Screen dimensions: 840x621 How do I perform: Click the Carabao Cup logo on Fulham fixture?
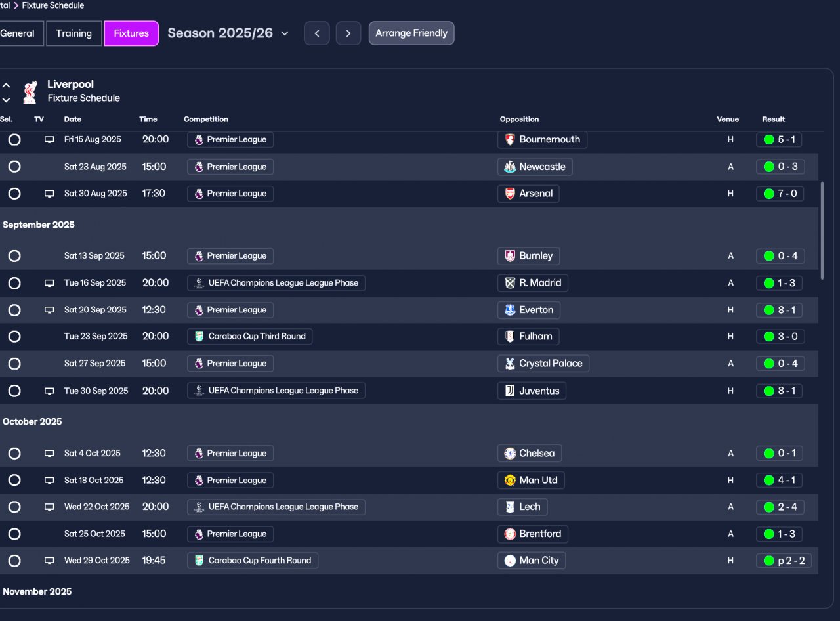199,337
